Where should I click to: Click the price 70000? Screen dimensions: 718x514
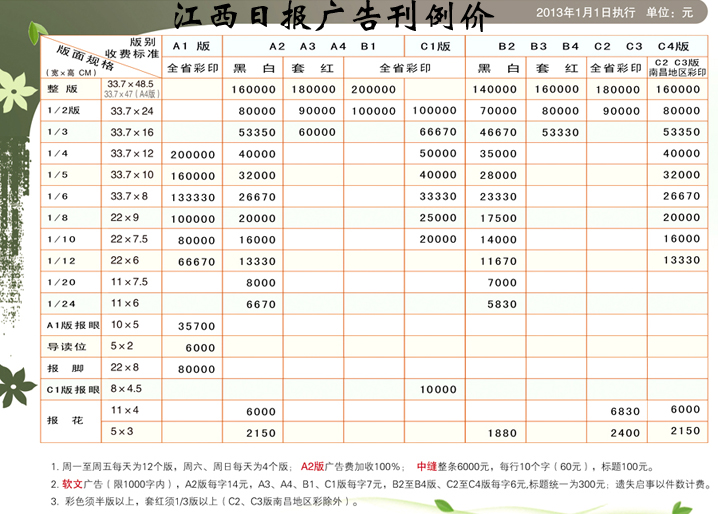tap(498, 111)
